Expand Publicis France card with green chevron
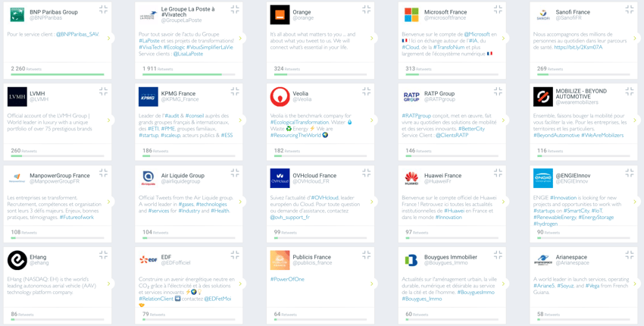 click(x=371, y=284)
